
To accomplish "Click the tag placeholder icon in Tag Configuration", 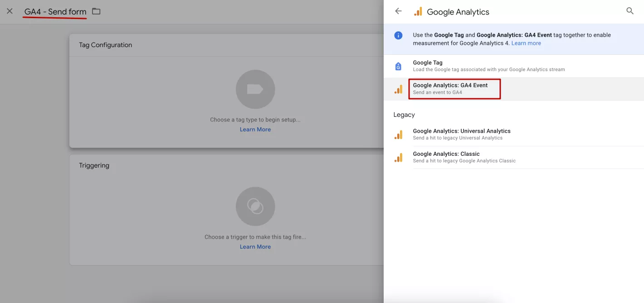I will 255,89.
